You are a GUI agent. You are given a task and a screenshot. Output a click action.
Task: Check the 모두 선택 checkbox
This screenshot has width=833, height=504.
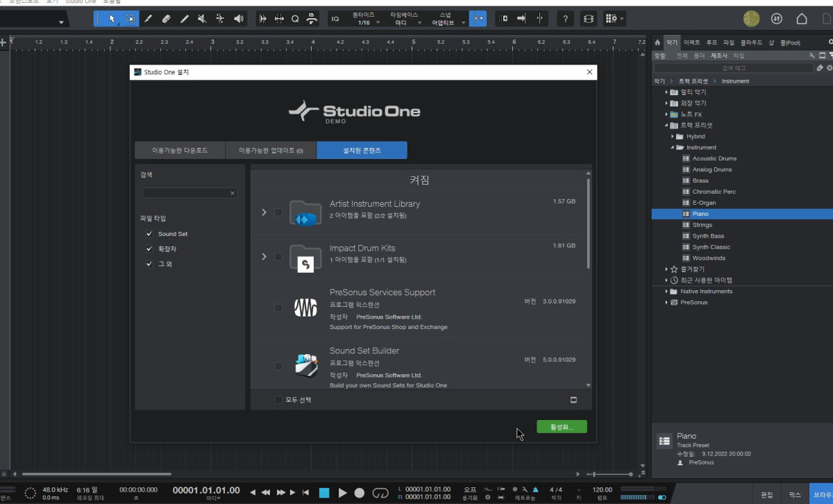coord(278,400)
